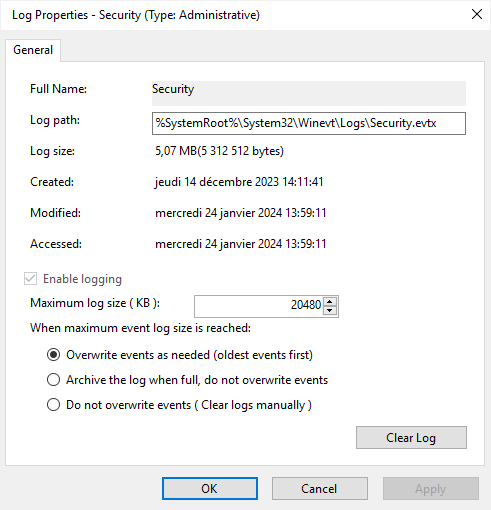Screen dimensions: 491x510
Task: Choose Do not overwrite events option
Action: coord(53,405)
